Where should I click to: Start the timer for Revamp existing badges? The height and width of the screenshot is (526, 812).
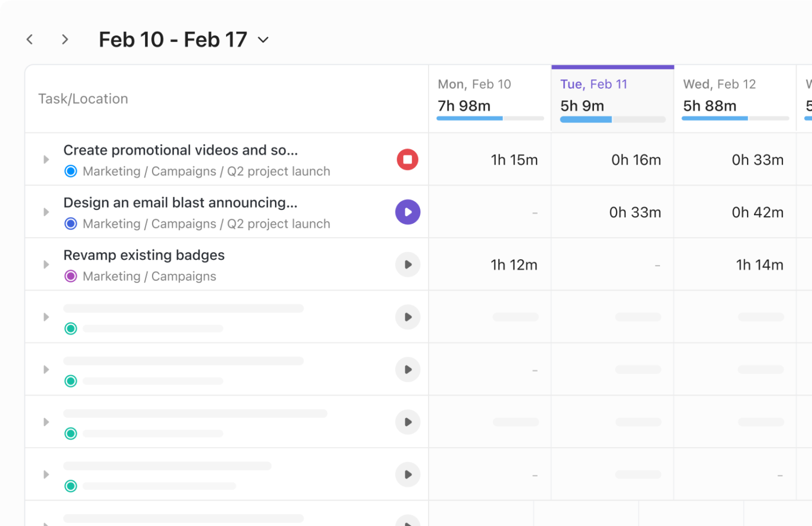407,264
